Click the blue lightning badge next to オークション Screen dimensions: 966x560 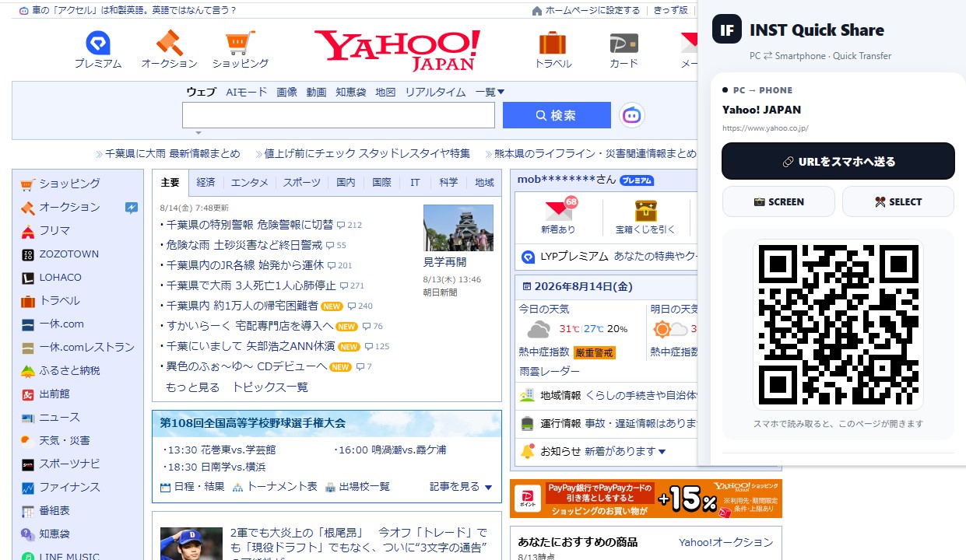132,208
